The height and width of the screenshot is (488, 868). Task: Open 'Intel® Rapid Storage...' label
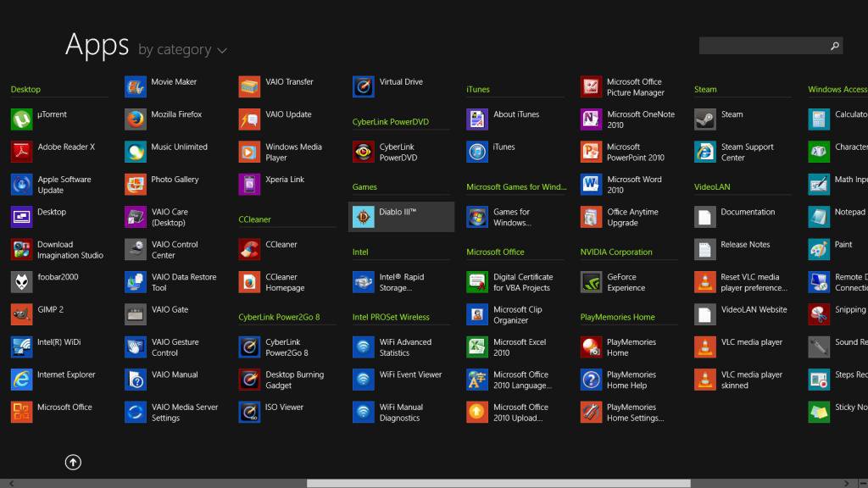(402, 282)
